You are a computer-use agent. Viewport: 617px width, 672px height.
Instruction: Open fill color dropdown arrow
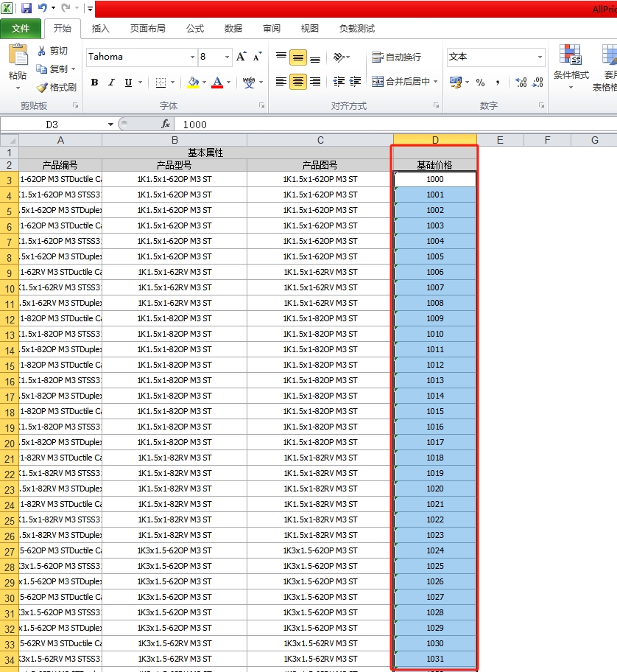pyautogui.click(x=204, y=83)
